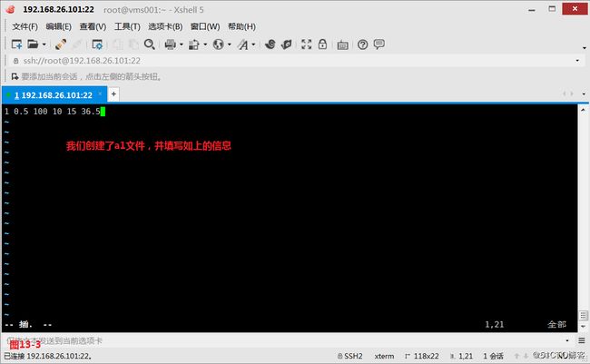
Task: Click the terminal scrollbar up arrow
Action: pyautogui.click(x=583, y=110)
